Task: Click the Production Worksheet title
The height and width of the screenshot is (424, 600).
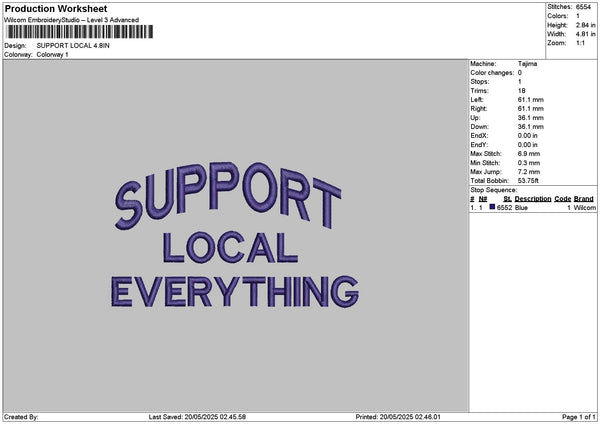Action: tap(56, 8)
